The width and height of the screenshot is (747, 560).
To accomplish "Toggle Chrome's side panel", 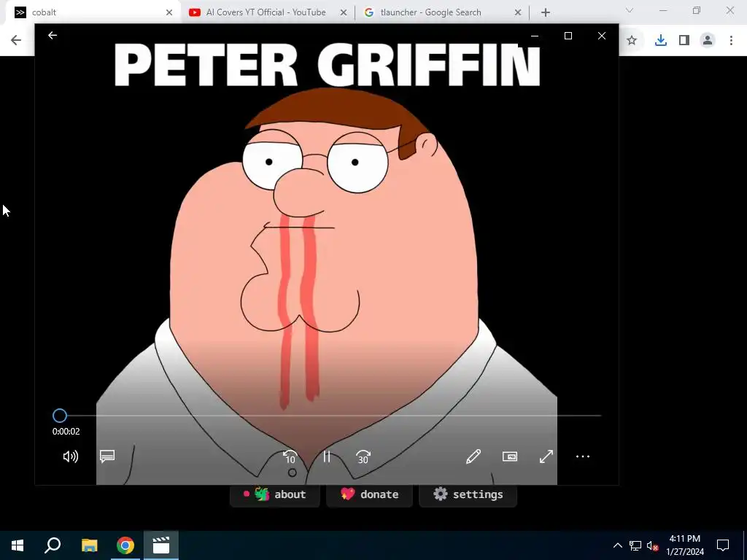I will (684, 41).
